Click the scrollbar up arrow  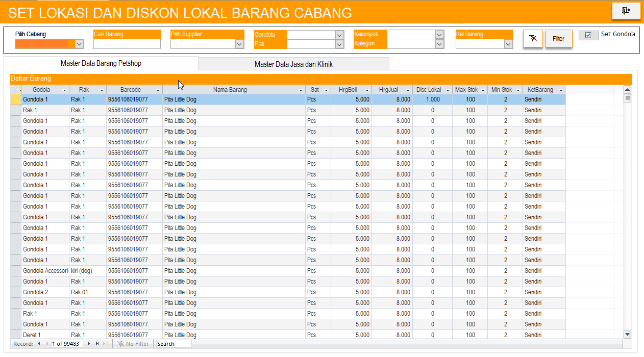[627, 90]
